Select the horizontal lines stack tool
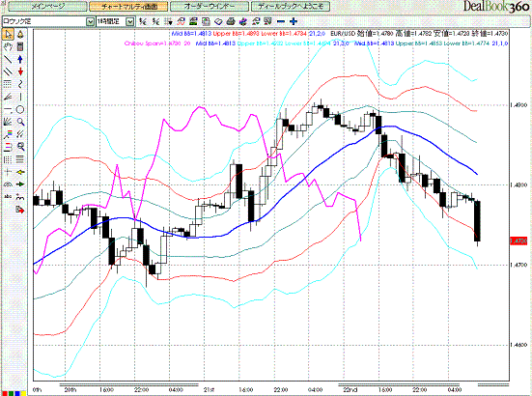Image resolution: width=532 pixels, height=396 pixels. (20, 159)
